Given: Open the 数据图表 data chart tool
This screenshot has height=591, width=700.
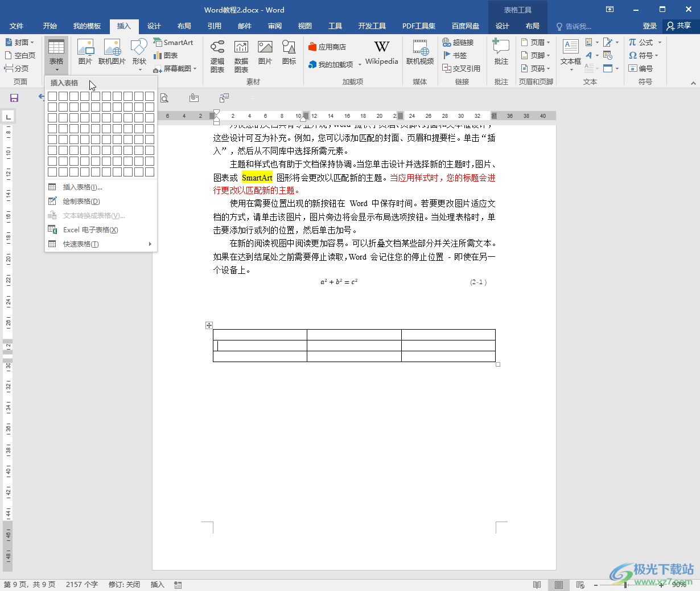Looking at the screenshot, I should [x=241, y=56].
